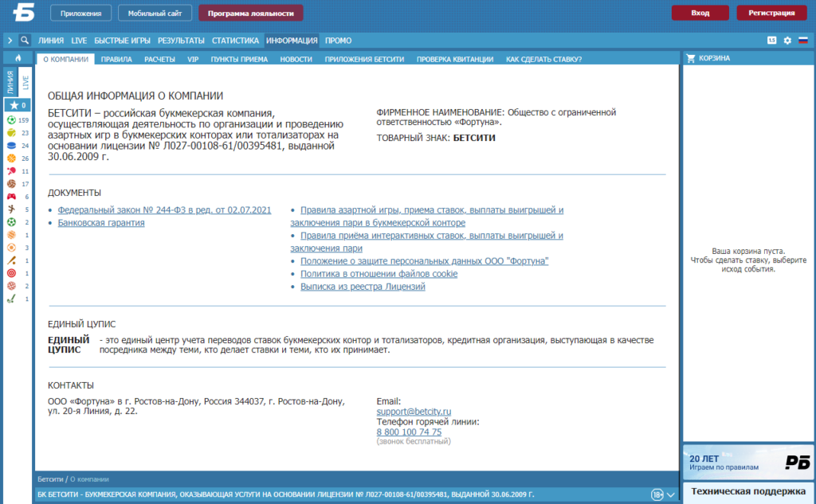Viewport: 816px width, 504px height.
Task: Switch to the РАСЧЕТЫ tab
Action: pos(159,59)
